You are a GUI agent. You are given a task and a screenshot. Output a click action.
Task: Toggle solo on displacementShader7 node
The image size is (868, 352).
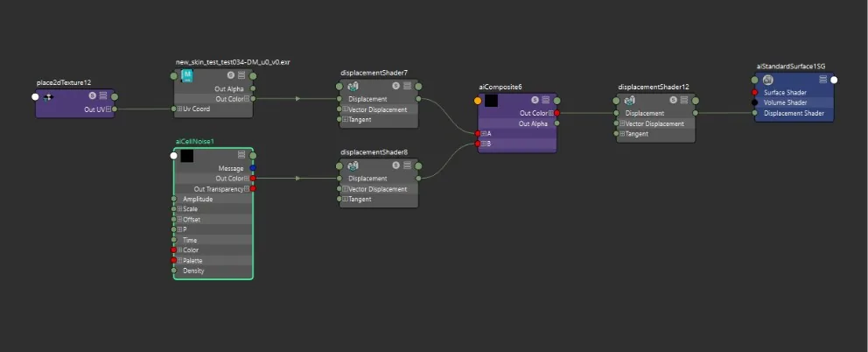(x=396, y=86)
